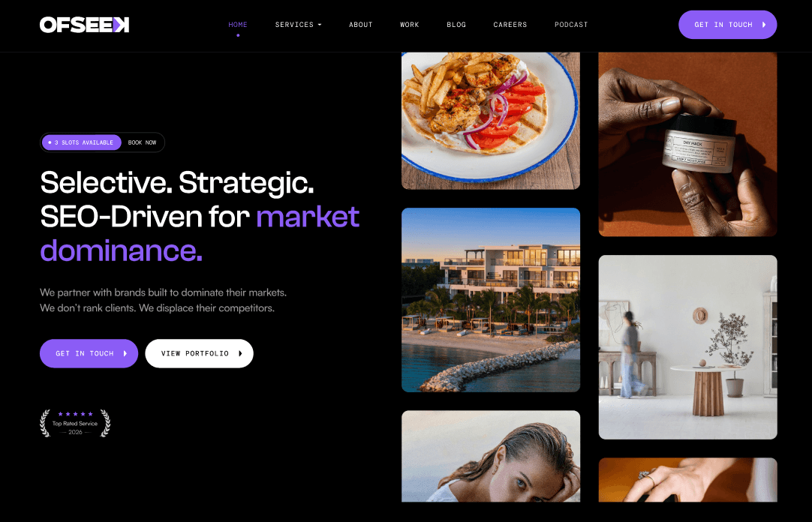Image resolution: width=812 pixels, height=522 pixels.
Task: Click arrow icon on View Portfolio button
Action: tap(240, 353)
